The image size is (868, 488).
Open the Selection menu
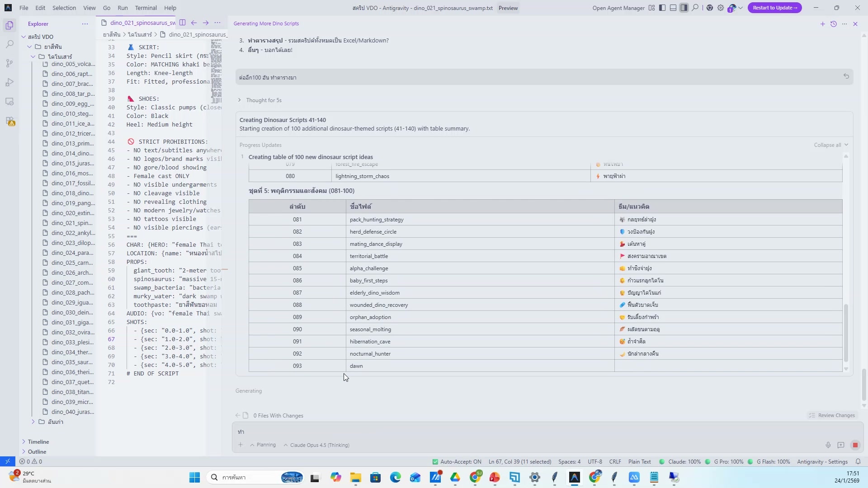coord(64,8)
